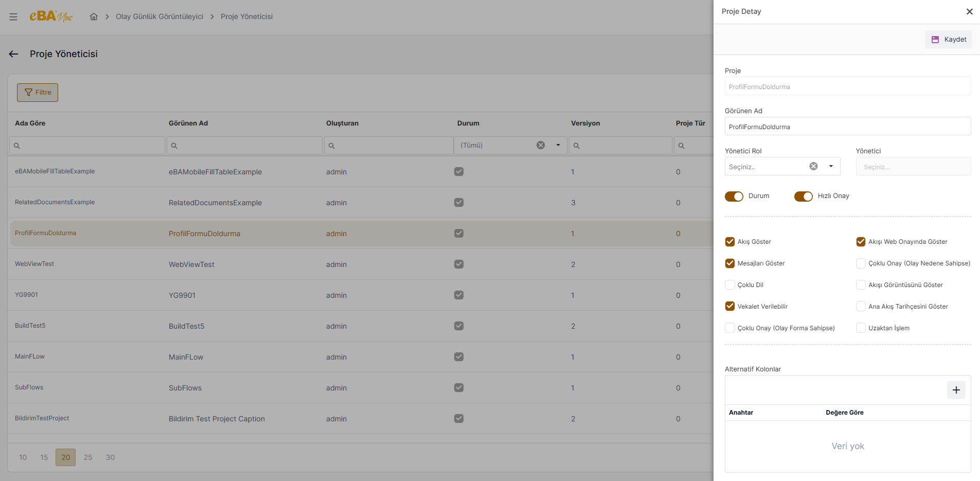
Task: Click the Kaydet button
Action: click(x=949, y=40)
